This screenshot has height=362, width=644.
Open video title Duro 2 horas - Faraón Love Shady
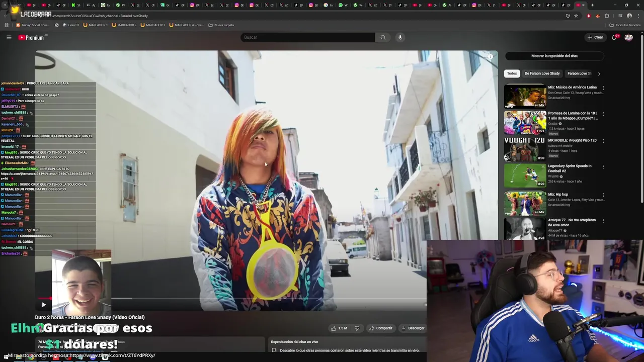pos(90,317)
